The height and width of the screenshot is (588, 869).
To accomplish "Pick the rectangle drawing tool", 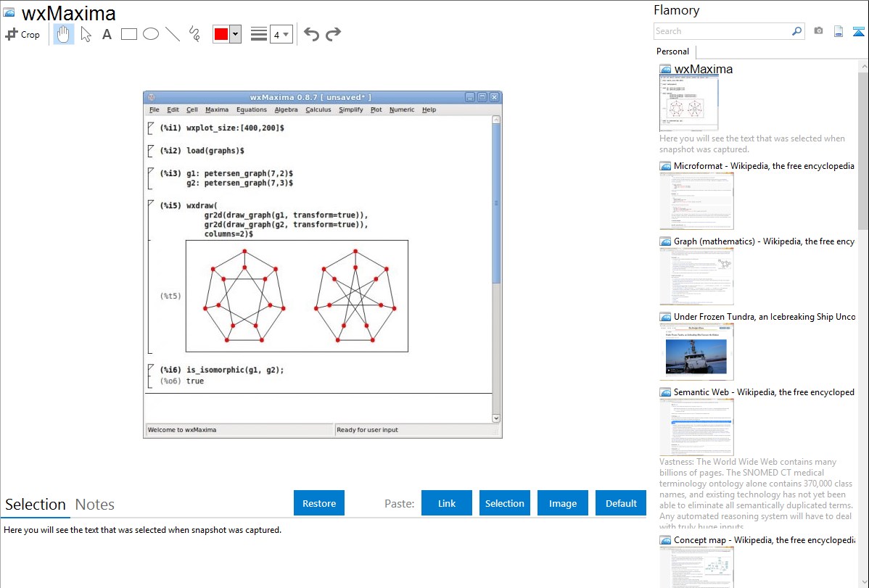I will [128, 34].
